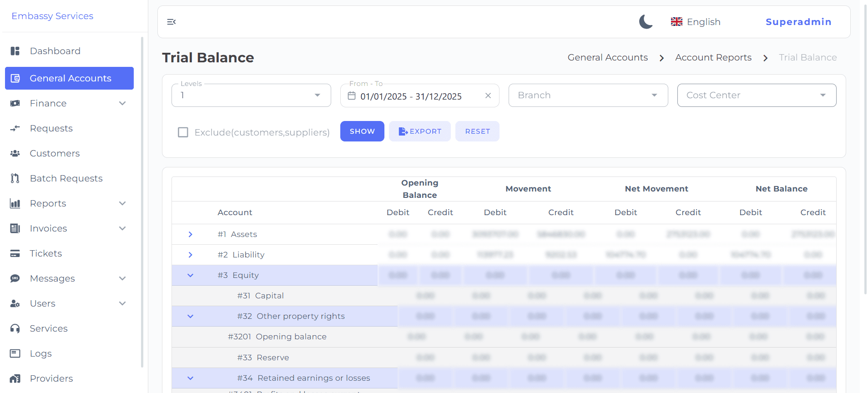Click the Embassy Services logo link

coord(52,16)
